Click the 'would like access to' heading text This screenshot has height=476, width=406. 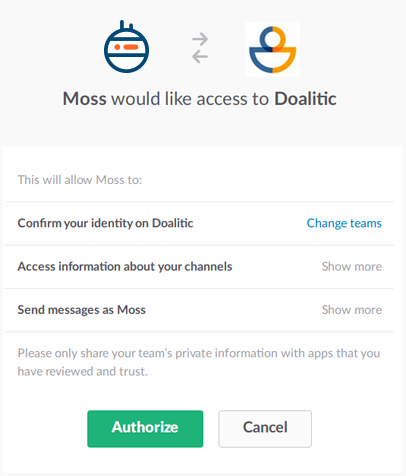click(190, 99)
